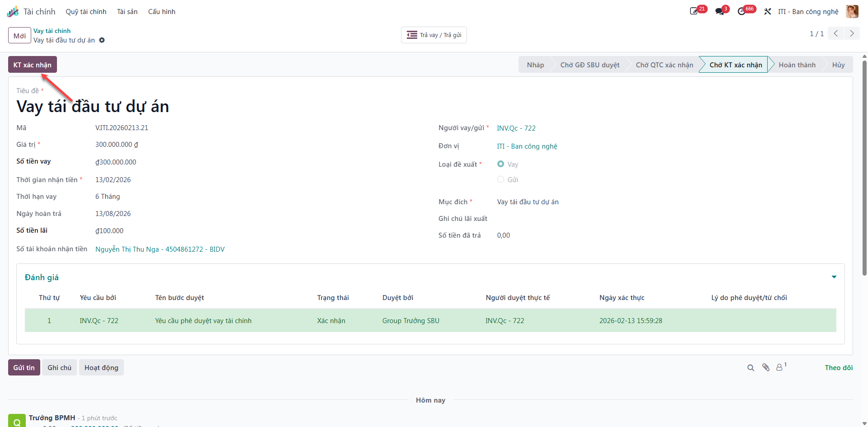Select the Gửi radio option
The image size is (868, 427).
pyautogui.click(x=500, y=179)
